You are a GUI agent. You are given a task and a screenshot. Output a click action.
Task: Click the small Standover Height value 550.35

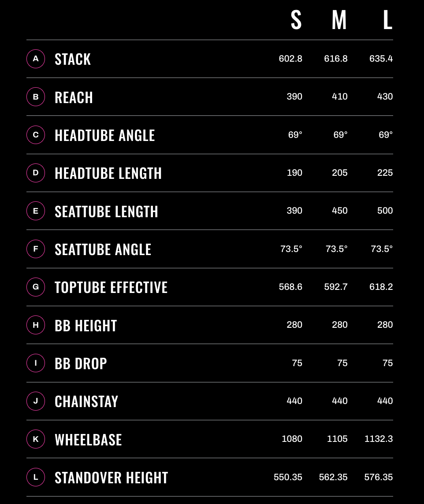point(288,477)
